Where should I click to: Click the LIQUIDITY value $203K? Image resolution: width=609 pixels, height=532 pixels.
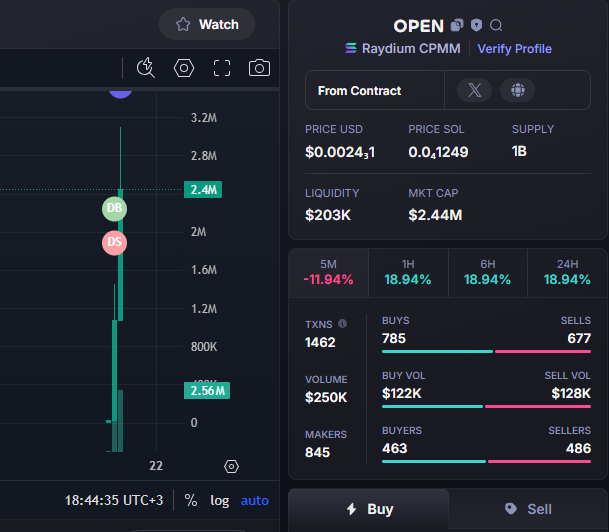(x=328, y=215)
